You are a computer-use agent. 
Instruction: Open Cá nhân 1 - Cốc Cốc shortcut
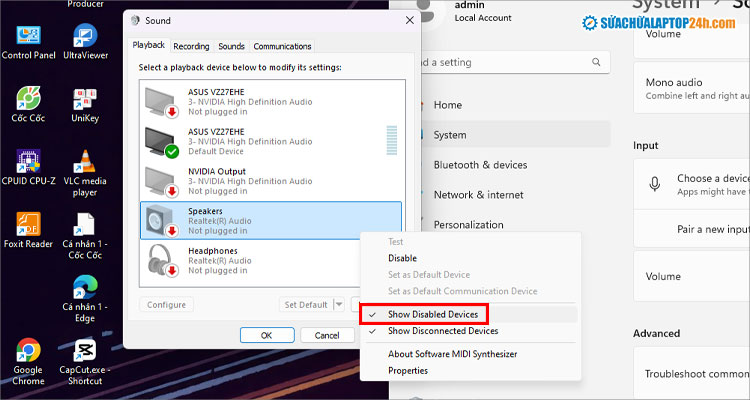[85, 236]
